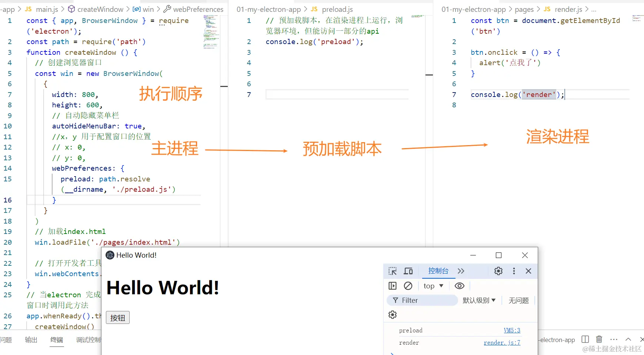Image resolution: width=644 pixels, height=355 pixels.
Task: Click the console.log('render') line in render.js
Action: tap(517, 95)
